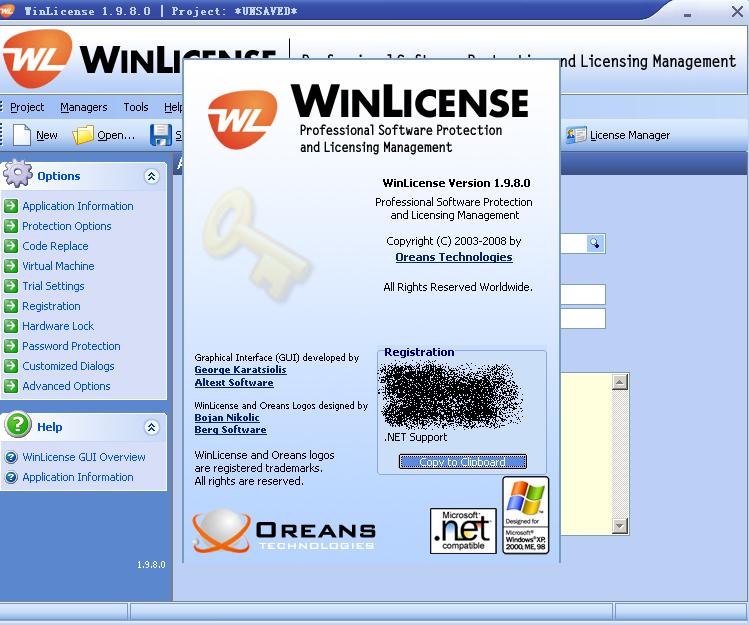The image size is (749, 625).
Task: Open License Manager icon in toolbar
Action: coord(576,135)
